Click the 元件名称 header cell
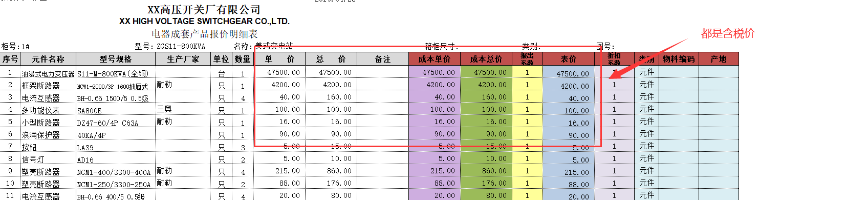Image resolution: width=868 pixels, height=200 pixels. (x=48, y=59)
